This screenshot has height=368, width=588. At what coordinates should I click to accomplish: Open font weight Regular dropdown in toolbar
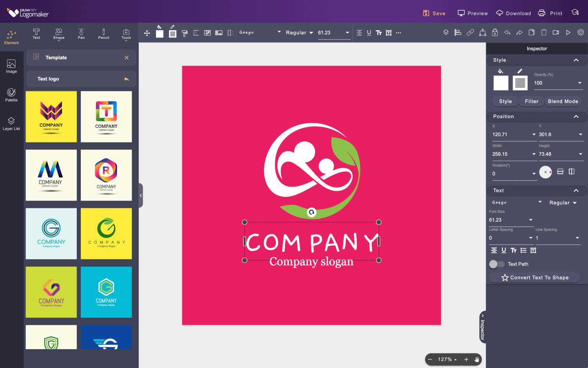299,33
